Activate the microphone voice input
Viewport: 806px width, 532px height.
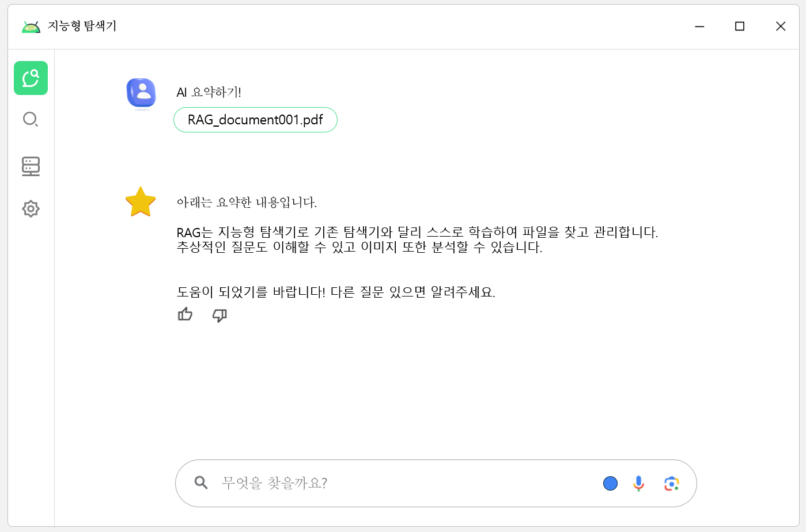(638, 483)
